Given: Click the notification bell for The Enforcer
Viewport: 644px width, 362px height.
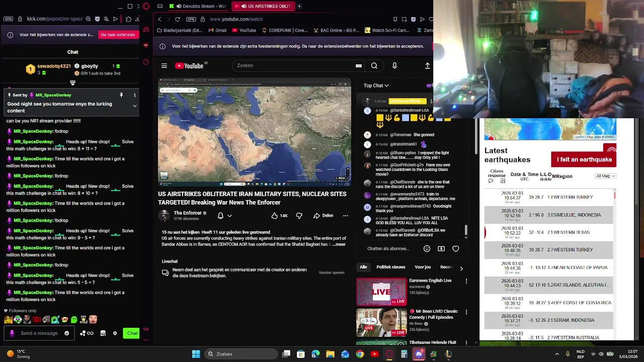Looking at the screenshot, I should [x=220, y=216].
